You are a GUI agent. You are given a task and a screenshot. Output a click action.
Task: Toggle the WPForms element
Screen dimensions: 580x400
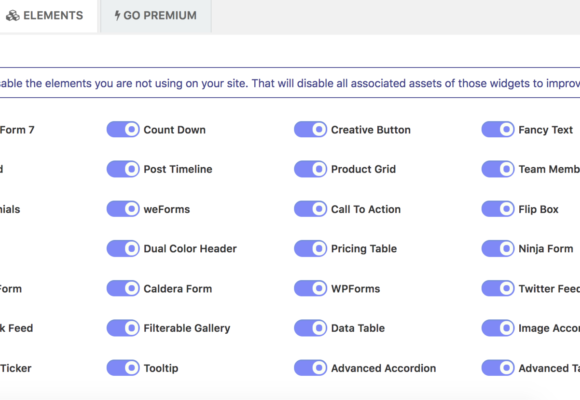click(310, 288)
